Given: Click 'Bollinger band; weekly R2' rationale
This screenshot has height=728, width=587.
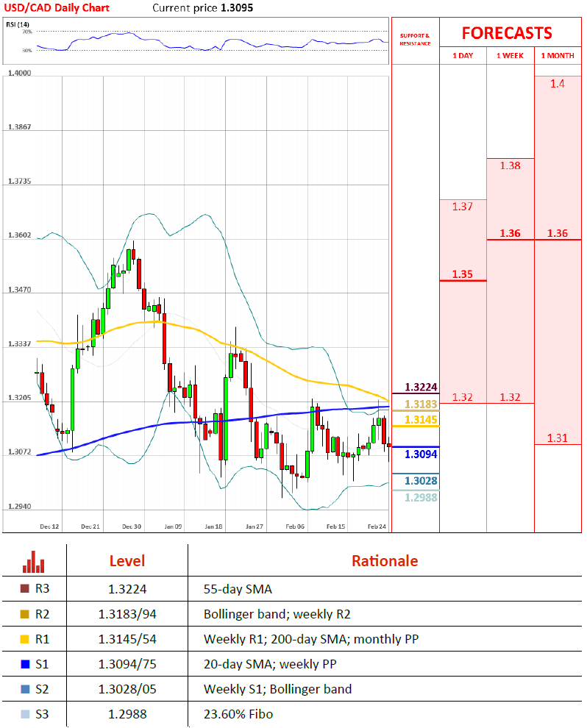Looking at the screenshot, I should (x=277, y=614).
